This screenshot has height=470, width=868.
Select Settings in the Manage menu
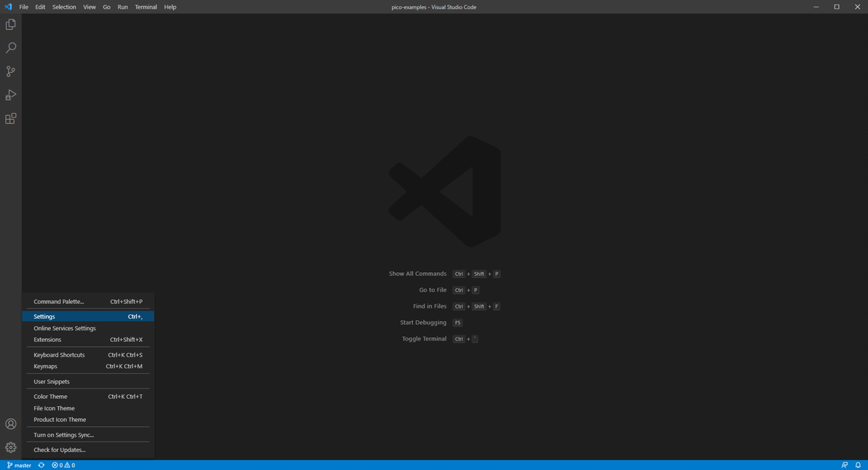point(88,316)
